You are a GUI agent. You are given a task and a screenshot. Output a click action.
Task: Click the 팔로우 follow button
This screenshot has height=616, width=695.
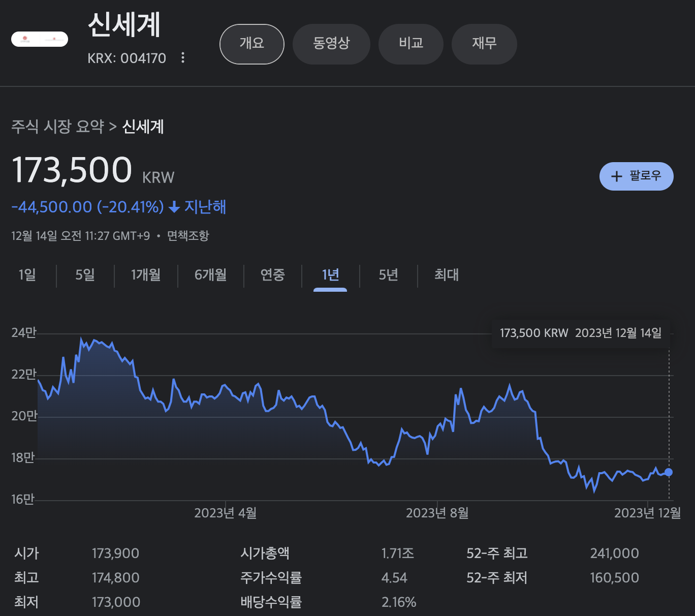click(x=637, y=176)
